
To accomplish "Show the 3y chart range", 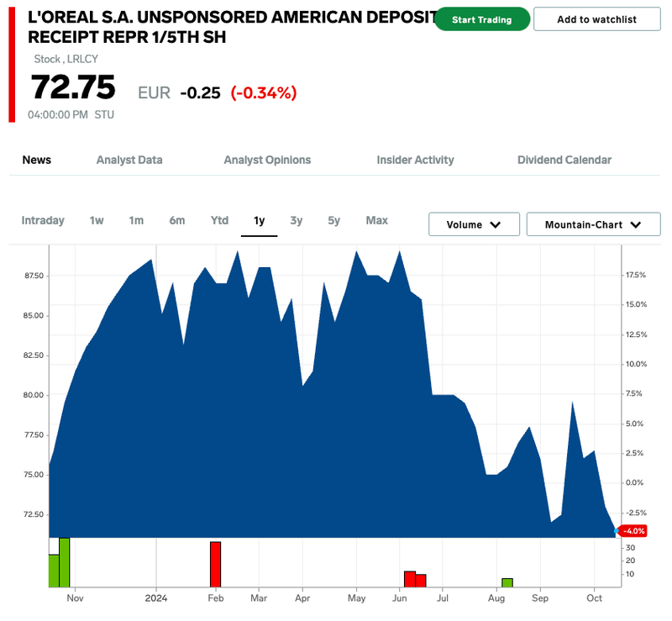I will pos(297,220).
